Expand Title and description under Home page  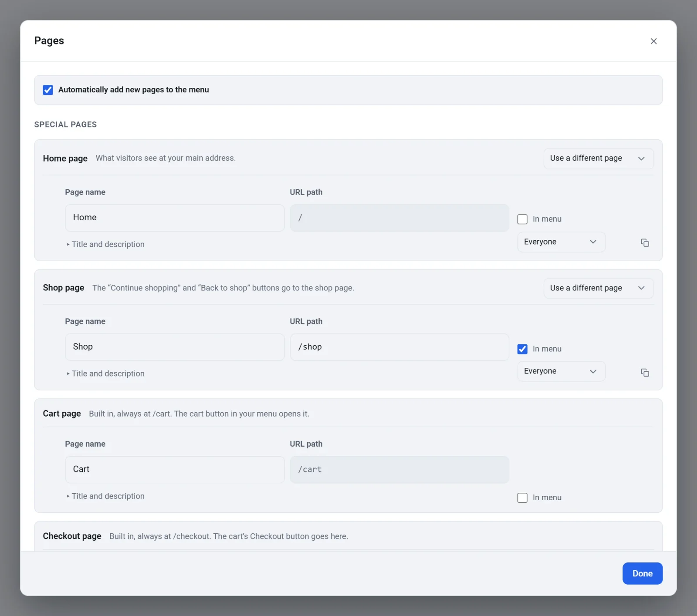pyautogui.click(x=105, y=244)
